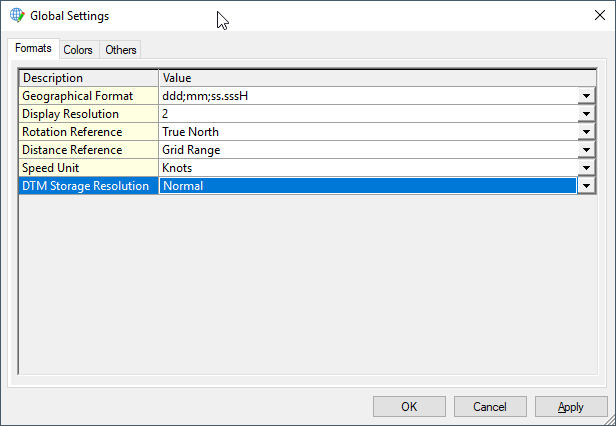
Task: Open the Others tab
Action: click(x=121, y=50)
